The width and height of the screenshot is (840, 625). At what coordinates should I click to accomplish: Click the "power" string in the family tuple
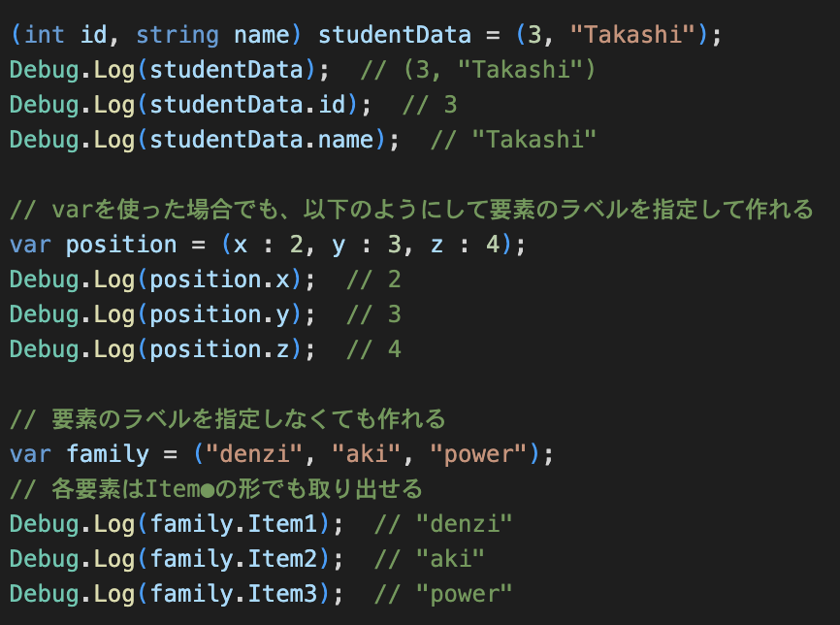coord(478,454)
